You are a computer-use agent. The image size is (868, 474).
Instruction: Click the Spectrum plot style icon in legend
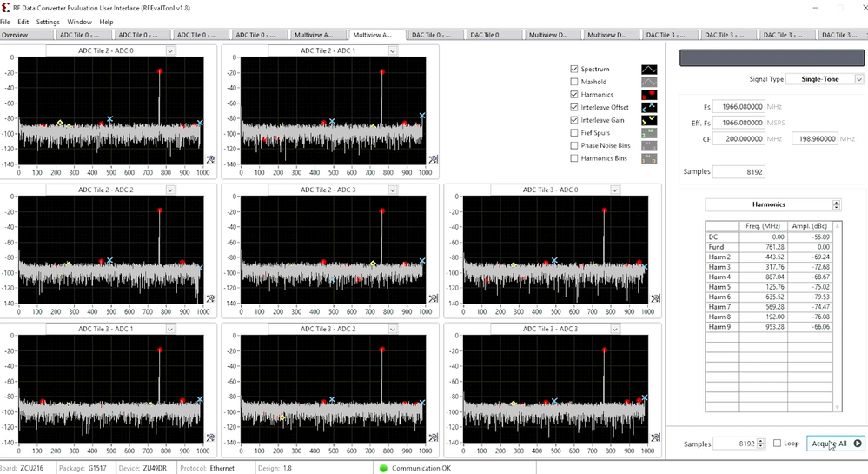click(649, 69)
